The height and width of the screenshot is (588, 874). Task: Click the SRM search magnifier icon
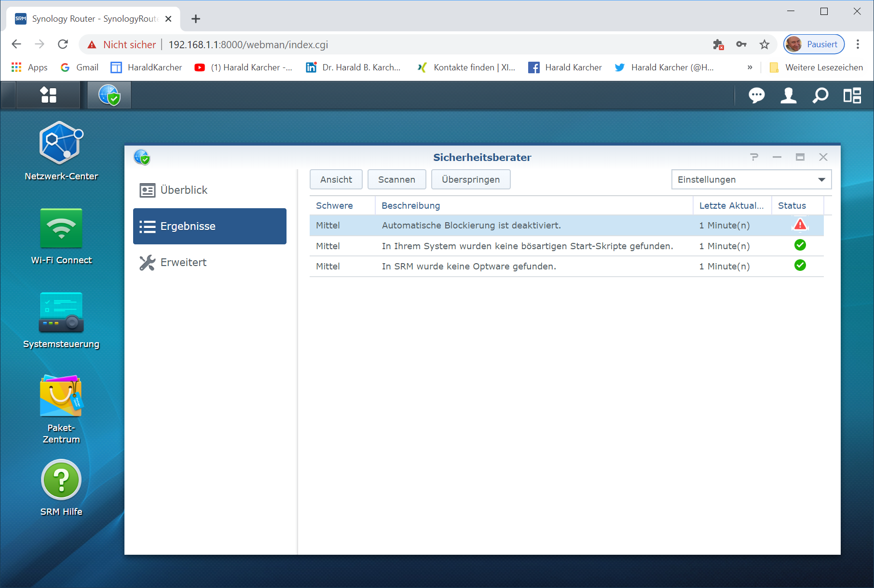pyautogui.click(x=820, y=95)
